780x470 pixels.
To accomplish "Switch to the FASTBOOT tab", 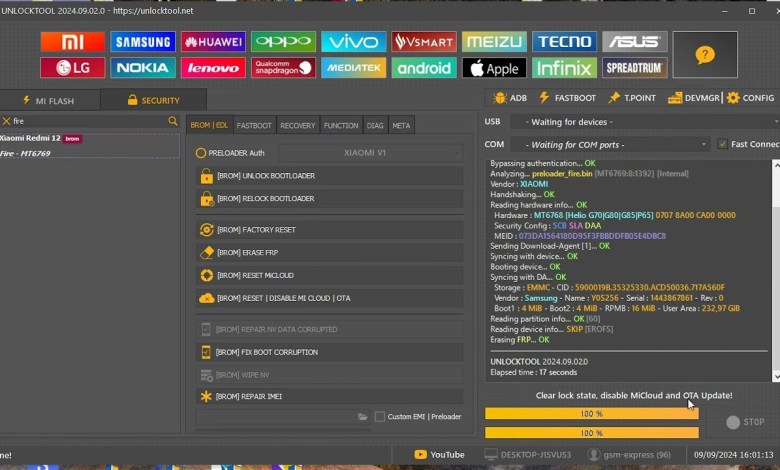I will (254, 125).
